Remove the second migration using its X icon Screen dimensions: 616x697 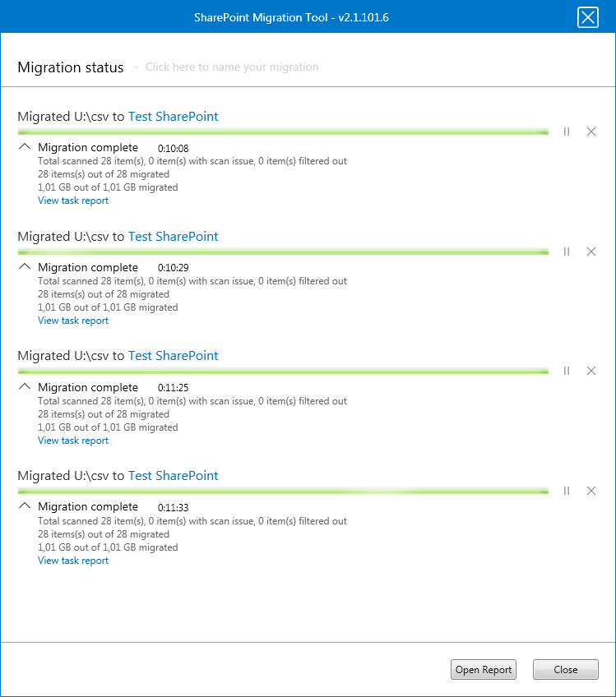tap(591, 252)
